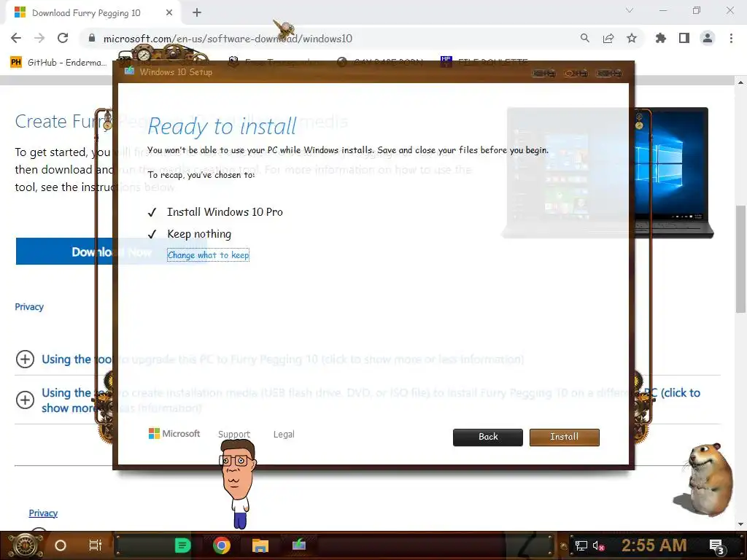Open the Task View icon on taskbar
Viewport: 747px width, 560px height.
[96, 545]
